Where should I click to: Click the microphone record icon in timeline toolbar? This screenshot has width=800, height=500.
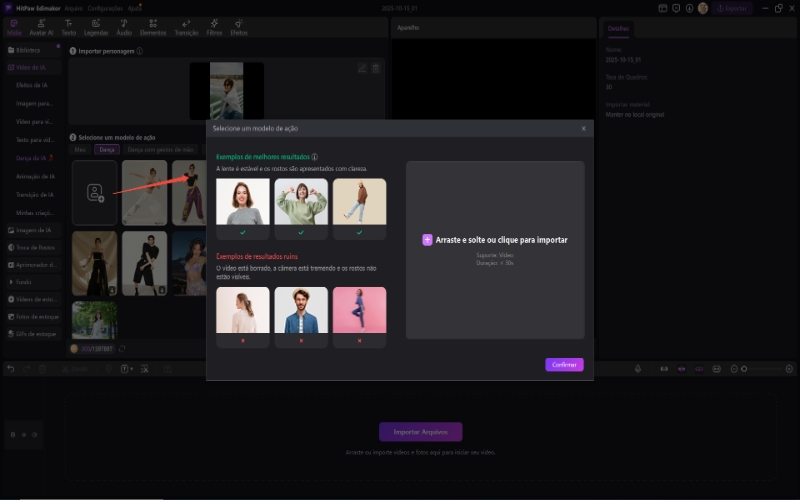638,368
